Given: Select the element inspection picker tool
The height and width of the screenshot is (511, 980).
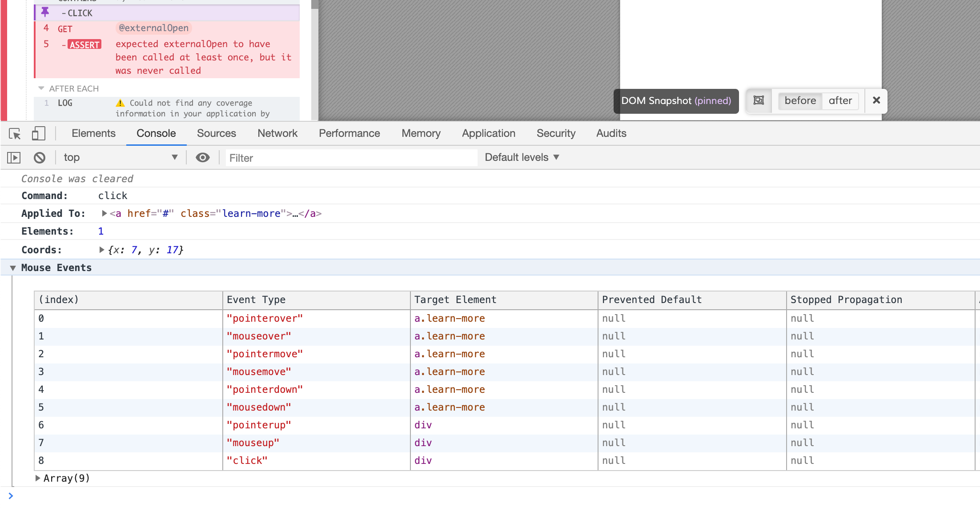Looking at the screenshot, I should (x=15, y=133).
